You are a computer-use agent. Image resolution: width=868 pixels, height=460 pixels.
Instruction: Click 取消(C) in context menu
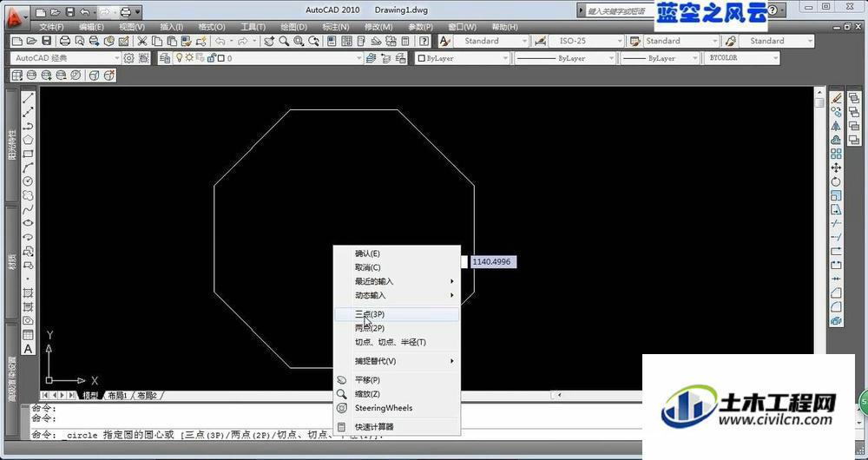coord(398,267)
